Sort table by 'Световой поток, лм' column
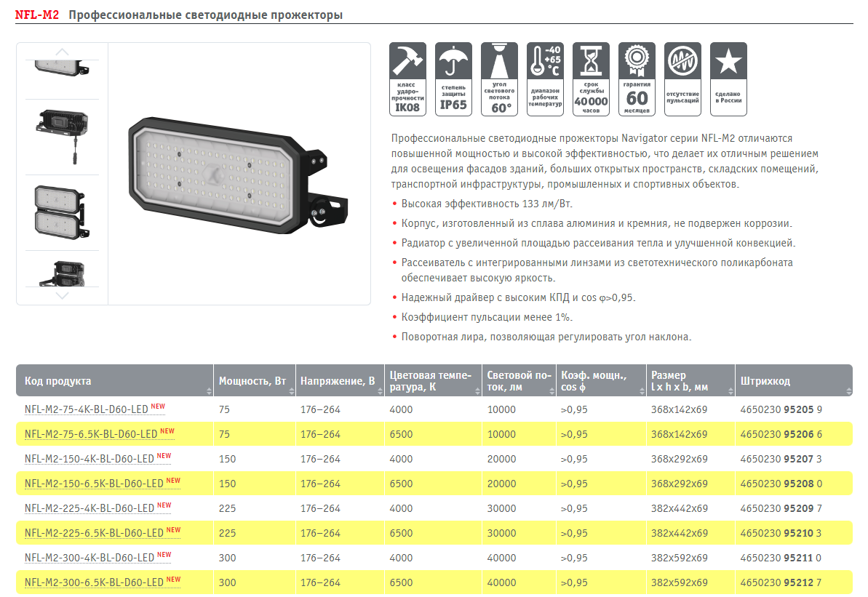 (x=552, y=391)
